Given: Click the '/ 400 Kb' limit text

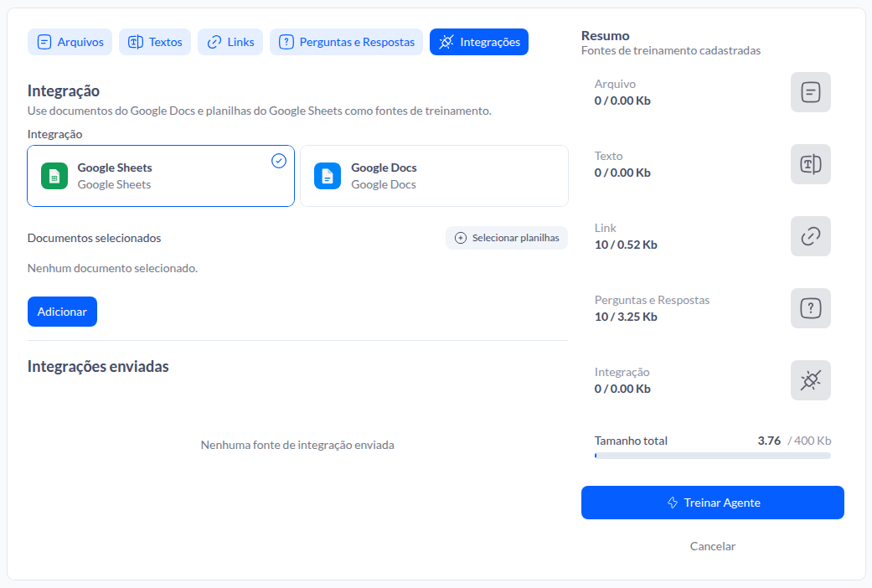Looking at the screenshot, I should [x=809, y=441].
